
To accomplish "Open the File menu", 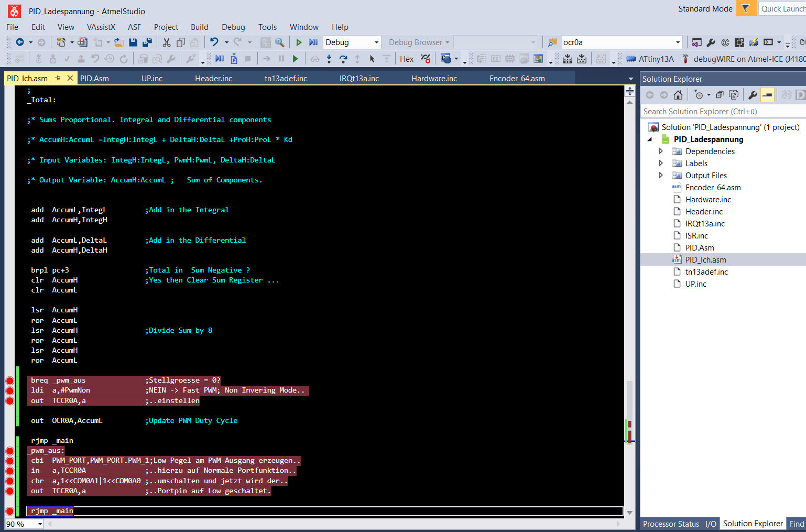I will (13, 27).
